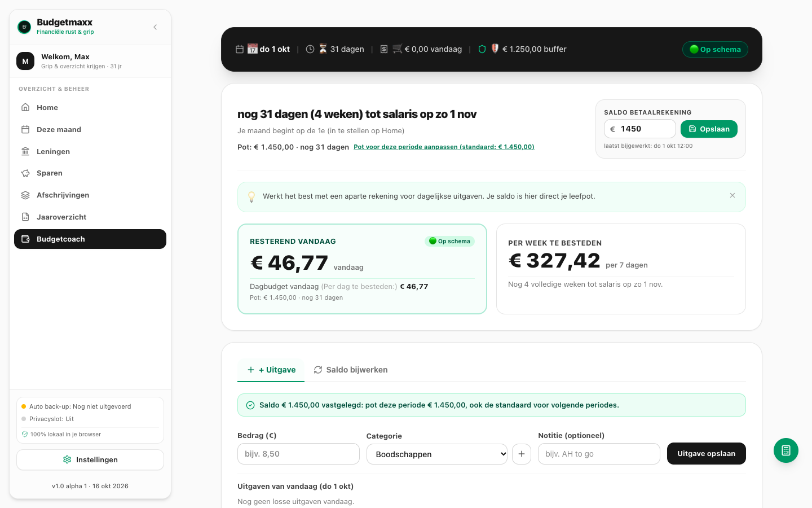The image size is (812, 508).
Task: Open Home in the sidebar
Action: [90, 107]
